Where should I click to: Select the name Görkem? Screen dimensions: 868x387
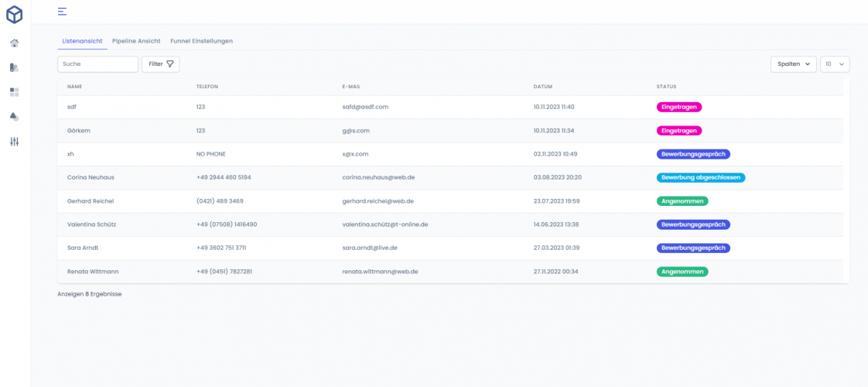point(79,131)
